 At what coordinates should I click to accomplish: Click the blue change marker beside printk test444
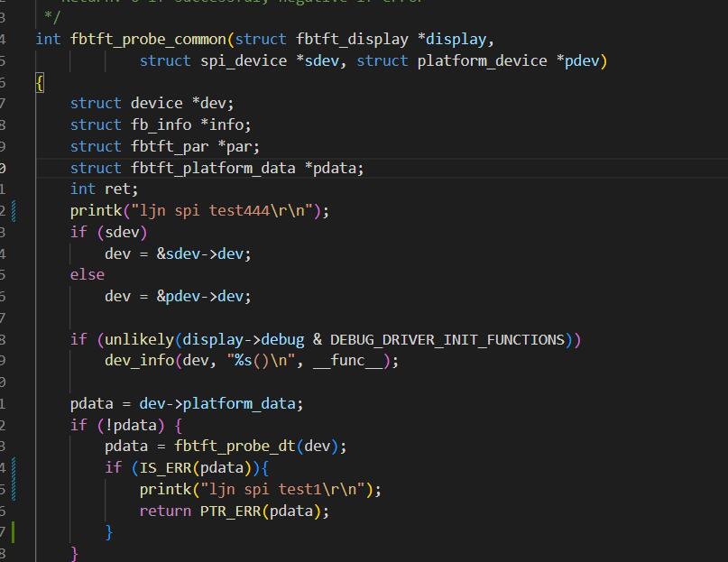14,210
